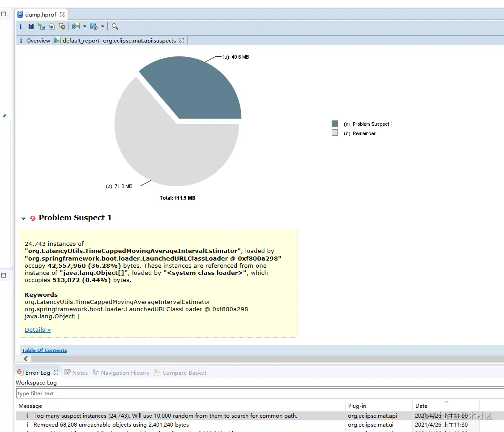Select the 'Removed 68,208 unreachable objects' log row

[260, 424]
